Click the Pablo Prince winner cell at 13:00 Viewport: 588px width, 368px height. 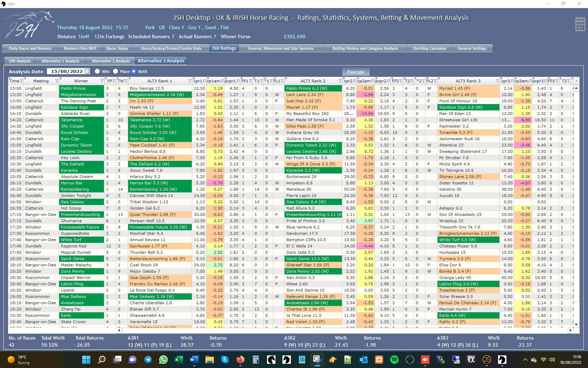click(82, 88)
